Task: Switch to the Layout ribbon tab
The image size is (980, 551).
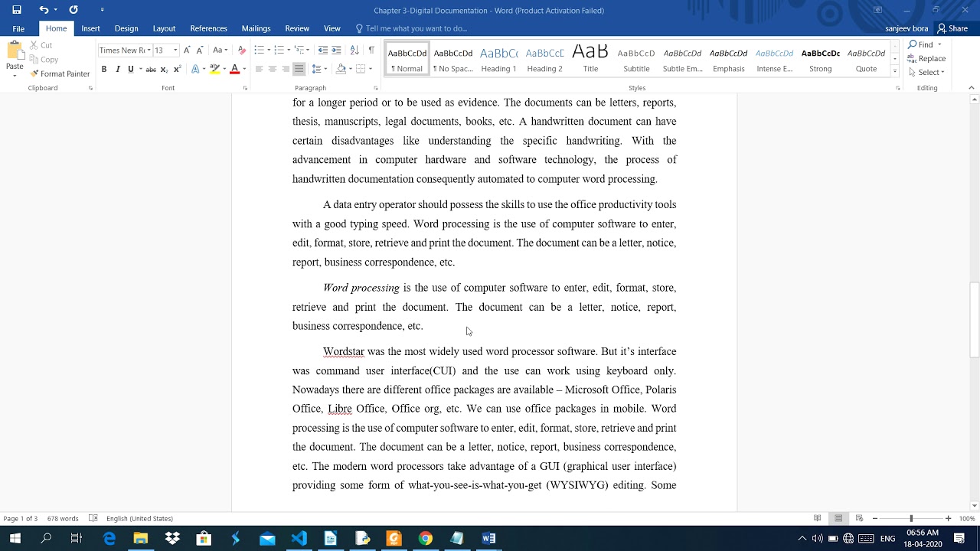Action: [164, 28]
